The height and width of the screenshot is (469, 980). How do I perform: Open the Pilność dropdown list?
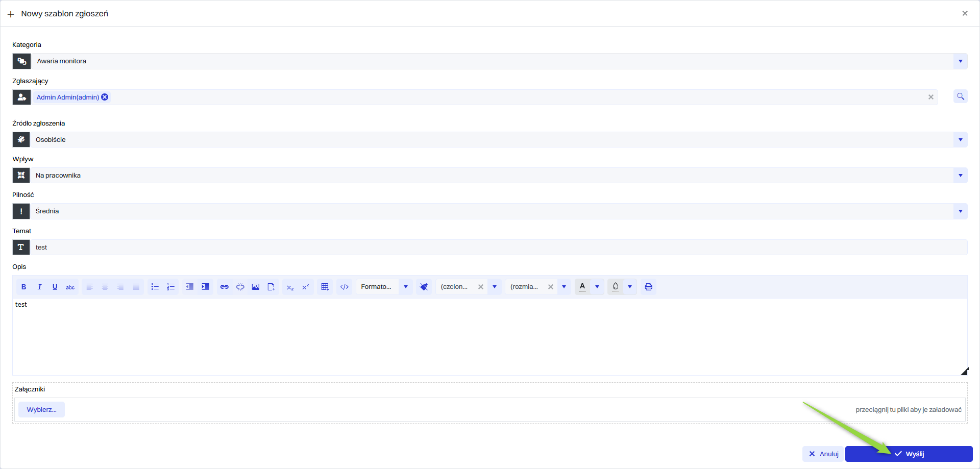[x=960, y=211]
